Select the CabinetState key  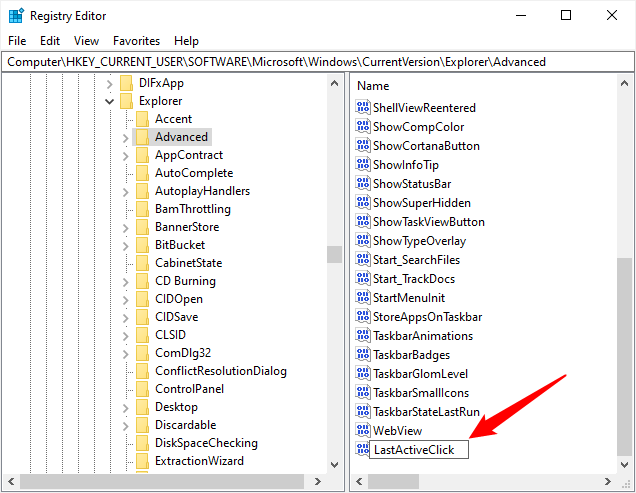pyautogui.click(x=189, y=263)
